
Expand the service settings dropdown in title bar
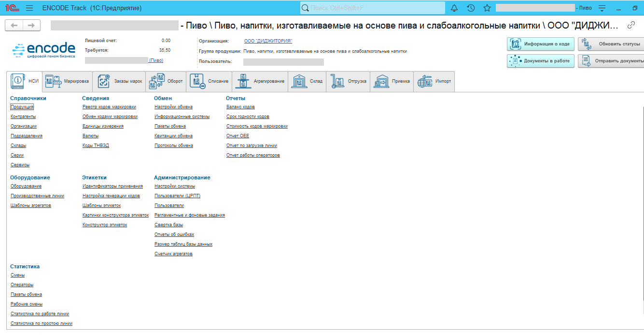[602, 8]
